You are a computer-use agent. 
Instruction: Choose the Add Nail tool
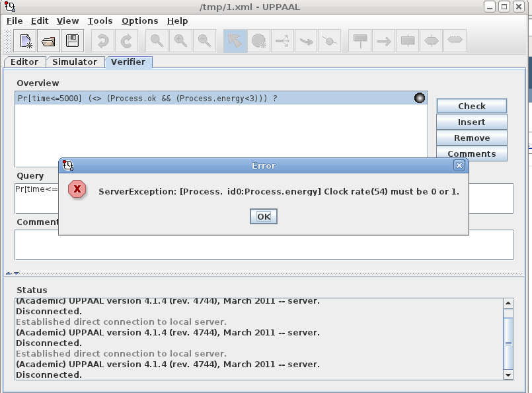(x=330, y=41)
